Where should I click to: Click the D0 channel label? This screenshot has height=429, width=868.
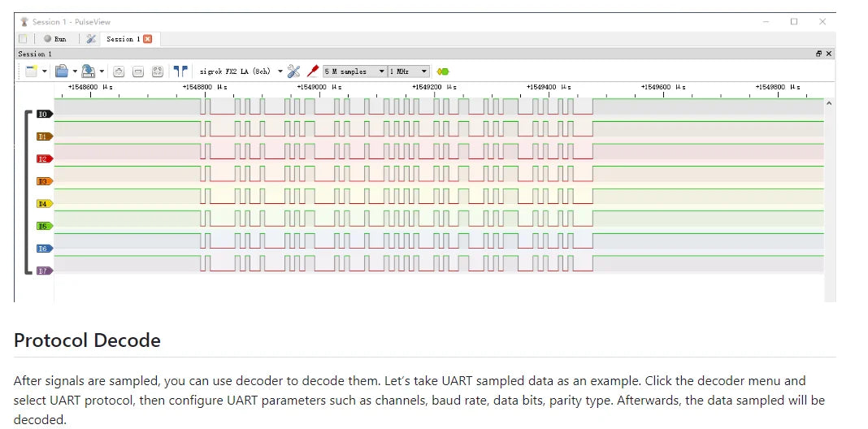44,114
